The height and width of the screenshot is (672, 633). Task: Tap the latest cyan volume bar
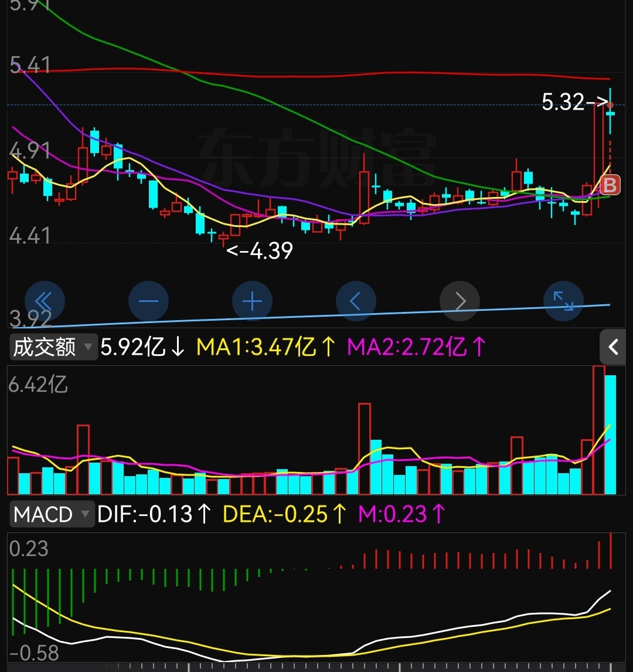coord(610,435)
